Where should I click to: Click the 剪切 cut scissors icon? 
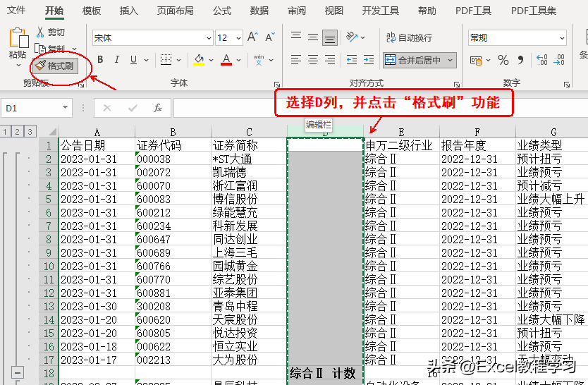(x=40, y=32)
